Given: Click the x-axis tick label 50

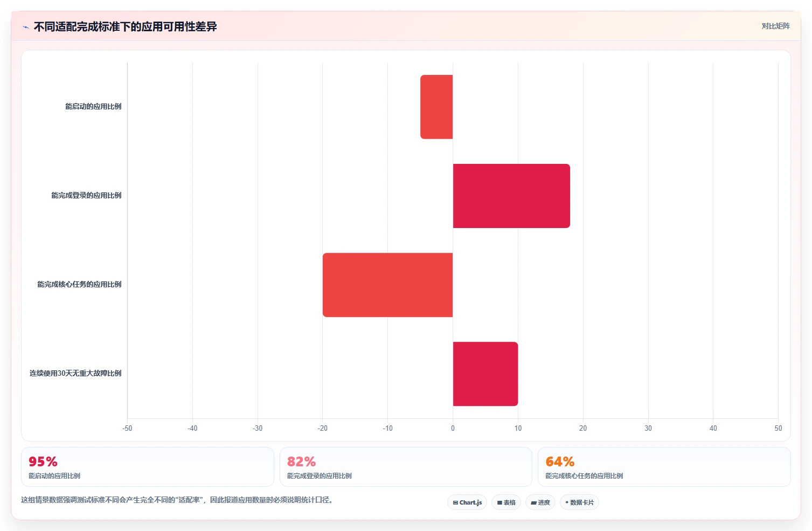Looking at the screenshot, I should pyautogui.click(x=778, y=429).
